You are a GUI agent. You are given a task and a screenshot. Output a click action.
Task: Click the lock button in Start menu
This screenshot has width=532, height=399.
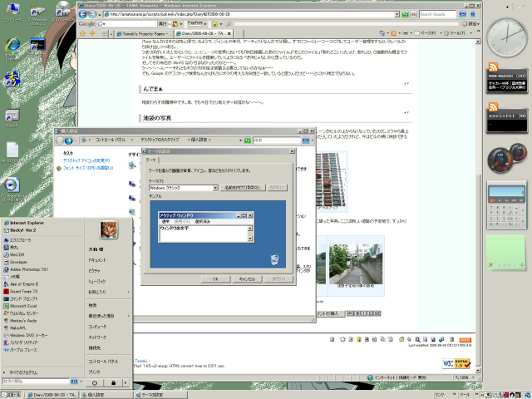(x=112, y=382)
